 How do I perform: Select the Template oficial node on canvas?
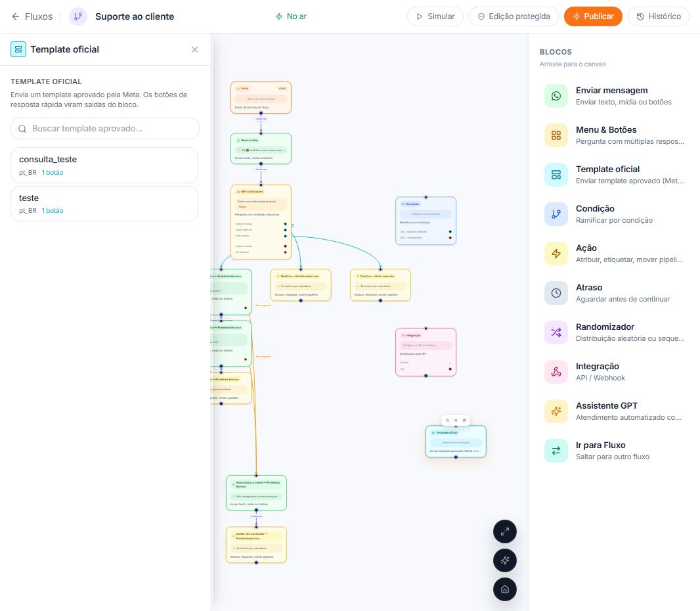pyautogui.click(x=456, y=441)
